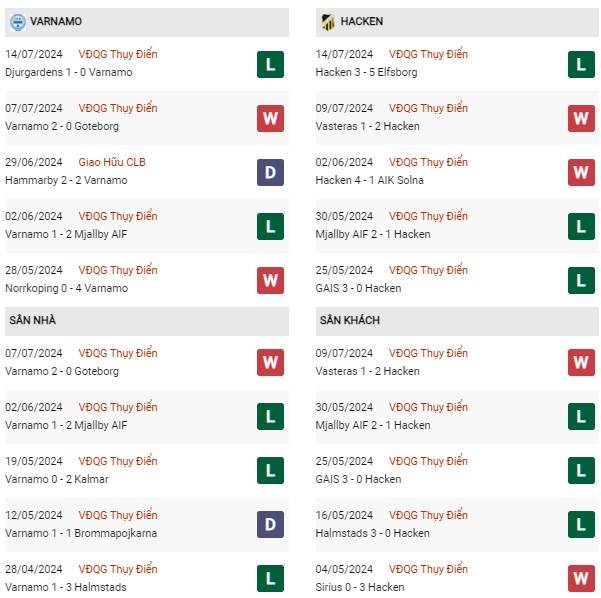Click the L badge for Halmstads 3-0 Hacken
Screen dimensions: 601x598
click(x=581, y=524)
